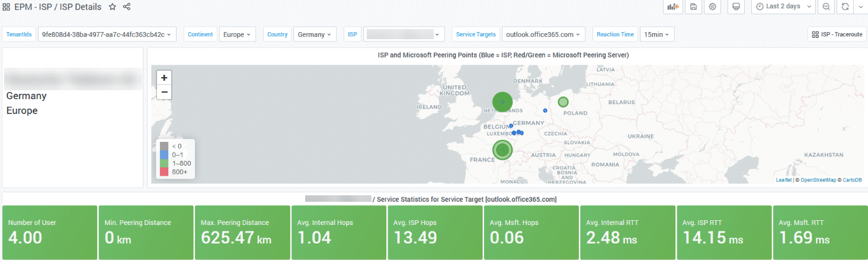Open the Continent dropdown showing Europe
Image resolution: width=868 pixels, height=260 pixels.
point(237,34)
